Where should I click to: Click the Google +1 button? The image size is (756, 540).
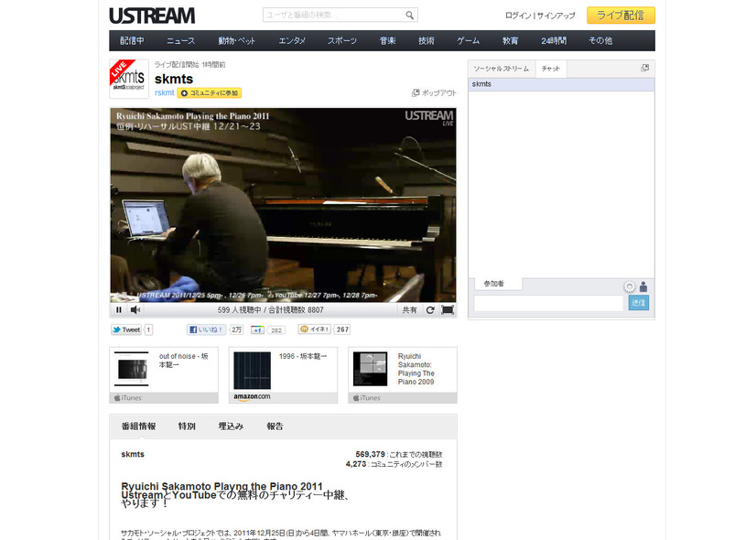click(x=257, y=329)
